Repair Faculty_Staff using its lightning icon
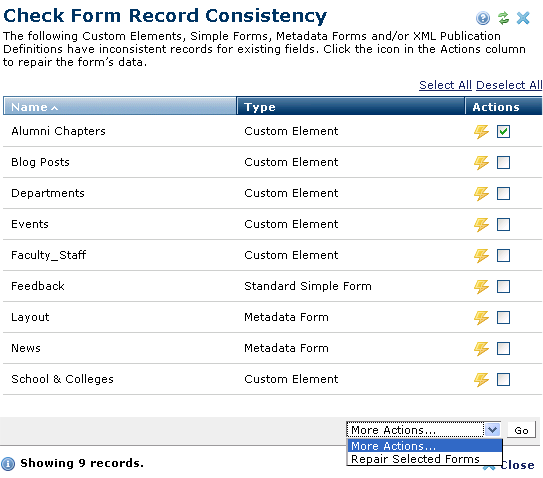Viewport: 543px width, 478px height. pyautogui.click(x=481, y=255)
